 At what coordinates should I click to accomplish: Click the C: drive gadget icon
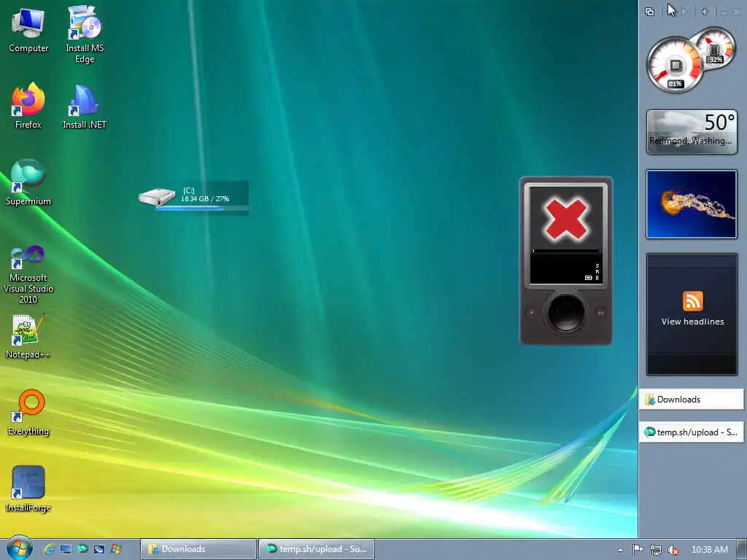point(157,196)
